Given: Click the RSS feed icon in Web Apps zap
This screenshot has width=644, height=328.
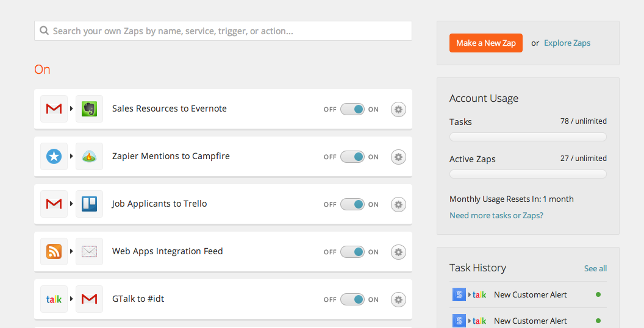Looking at the screenshot, I should coord(54,252).
